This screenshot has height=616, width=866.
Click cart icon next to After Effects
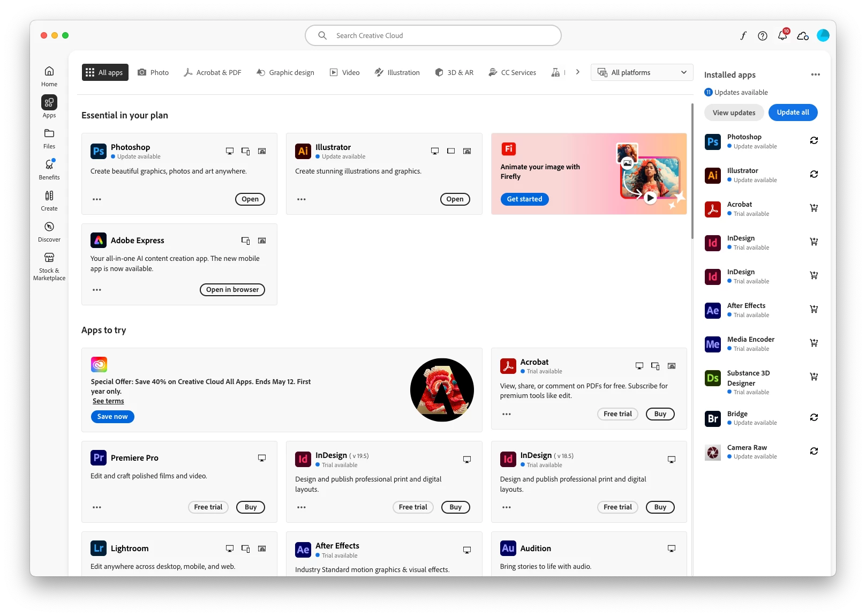pos(814,309)
